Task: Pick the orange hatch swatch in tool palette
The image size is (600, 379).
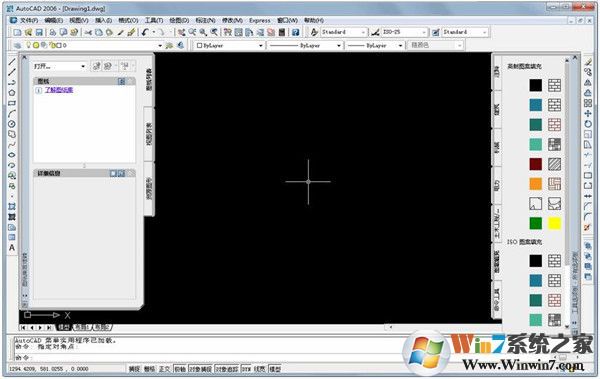Action: pos(535,184)
